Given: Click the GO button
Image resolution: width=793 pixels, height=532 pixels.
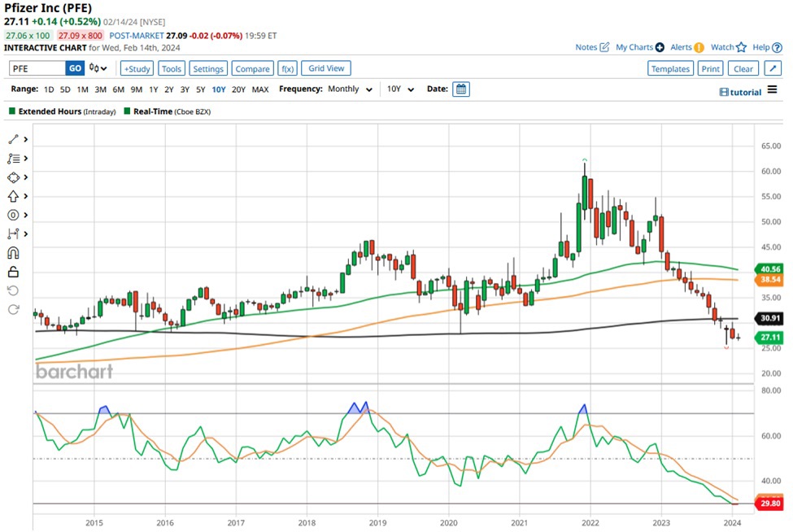Looking at the screenshot, I should [75, 68].
